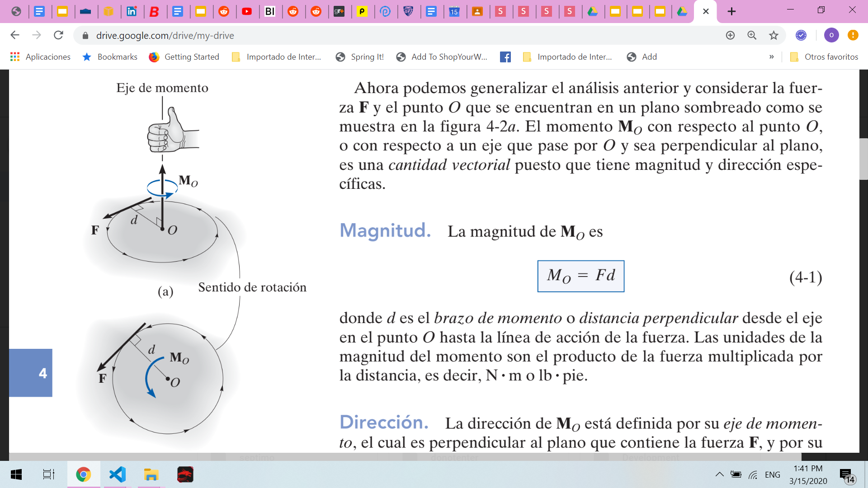Viewport: 868px width, 488px height.
Task: Open the YouTube browser tab
Action: (x=247, y=11)
